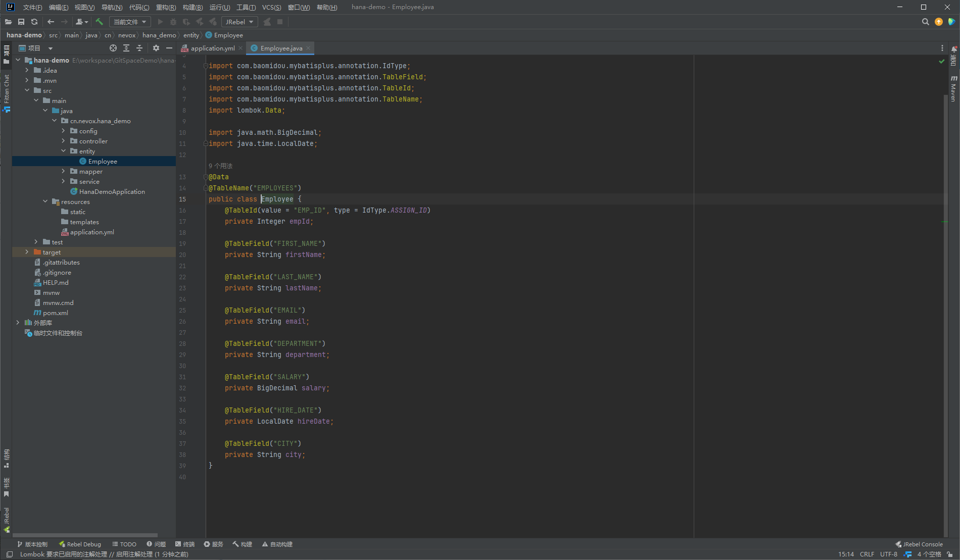
Task: Open the 编辑(E) menu
Action: [x=59, y=7]
